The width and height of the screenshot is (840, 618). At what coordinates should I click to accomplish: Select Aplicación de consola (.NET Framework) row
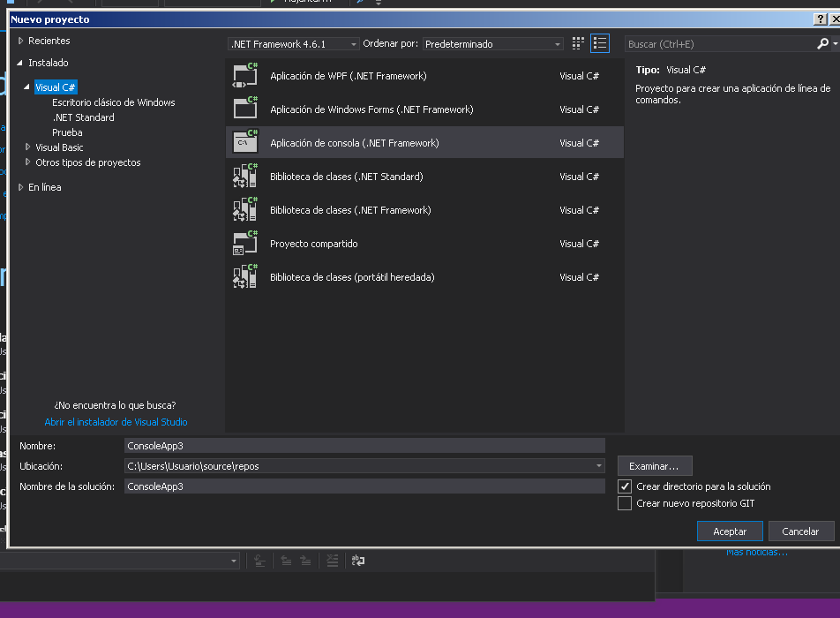tap(424, 142)
